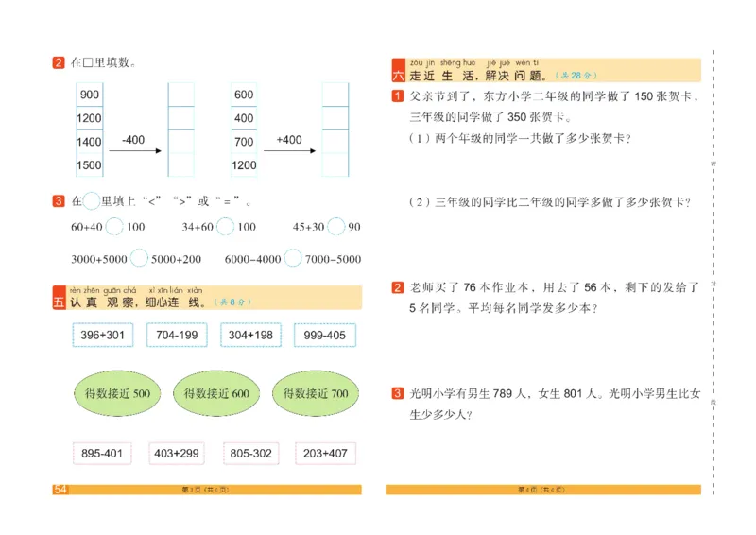This screenshot has width=756, height=535.
Task: Click the 1400 cell in the -400 column
Action: coord(90,142)
